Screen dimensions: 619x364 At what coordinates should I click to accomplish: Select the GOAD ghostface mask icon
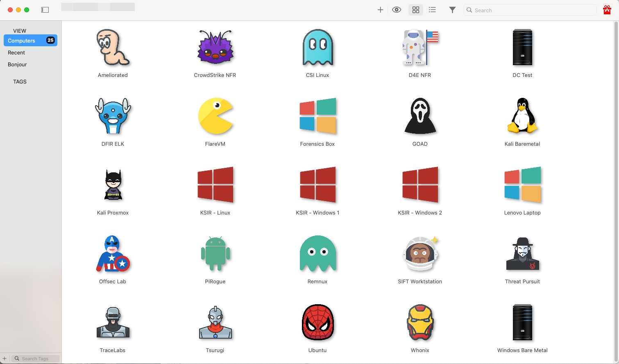[420, 116]
